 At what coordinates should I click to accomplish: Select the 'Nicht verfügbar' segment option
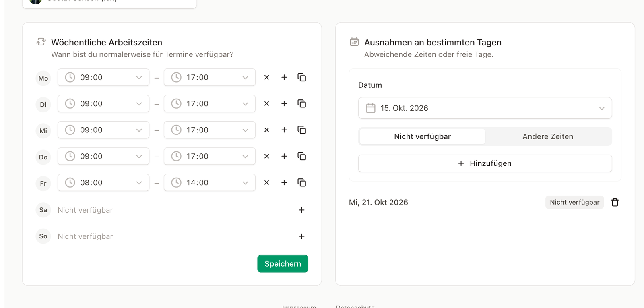(x=422, y=136)
